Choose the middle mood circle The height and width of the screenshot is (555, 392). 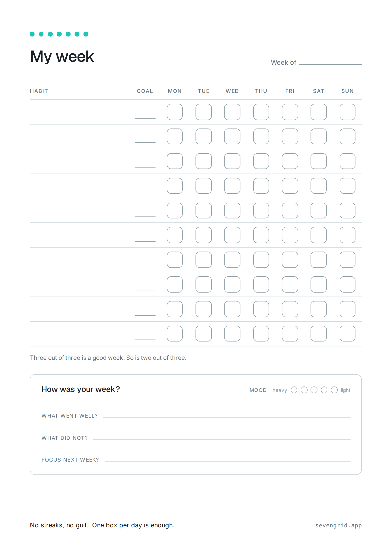(314, 390)
